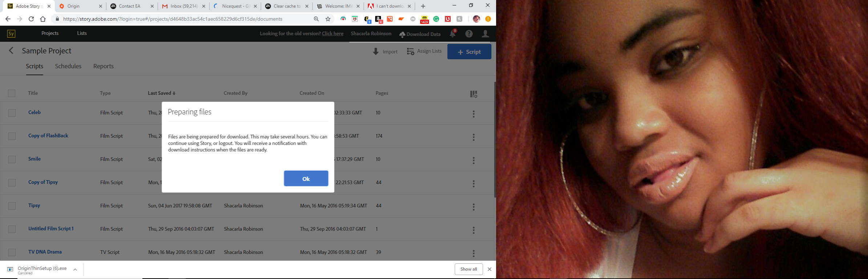Reload the page

tap(31, 19)
